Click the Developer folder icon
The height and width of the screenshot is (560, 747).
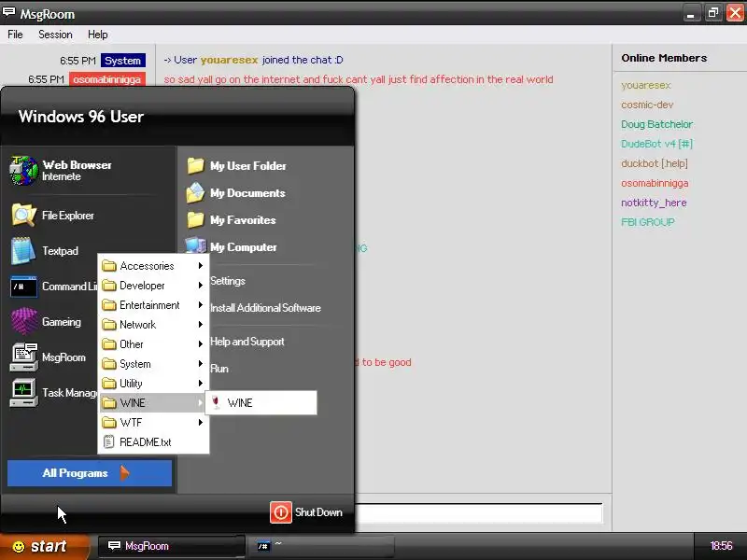[109, 286]
